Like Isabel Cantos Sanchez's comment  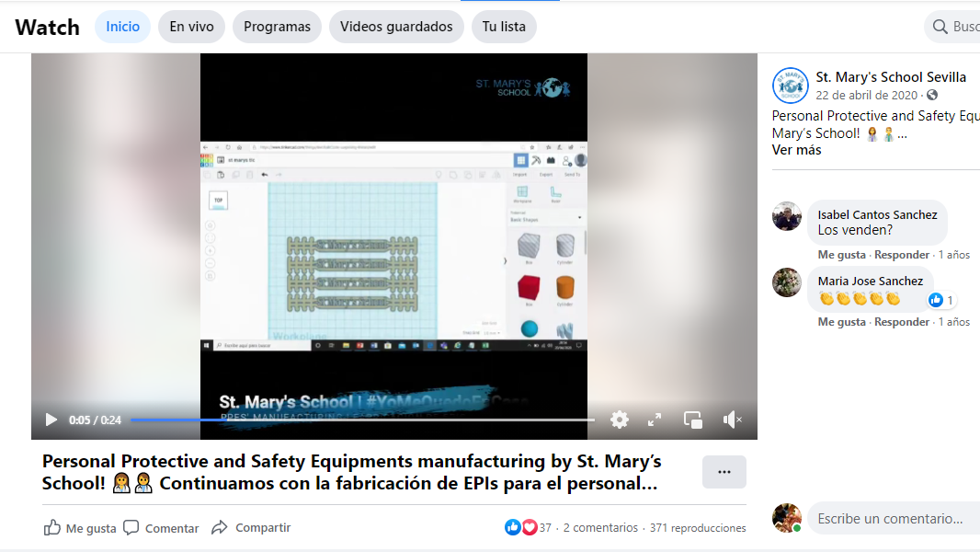point(841,255)
